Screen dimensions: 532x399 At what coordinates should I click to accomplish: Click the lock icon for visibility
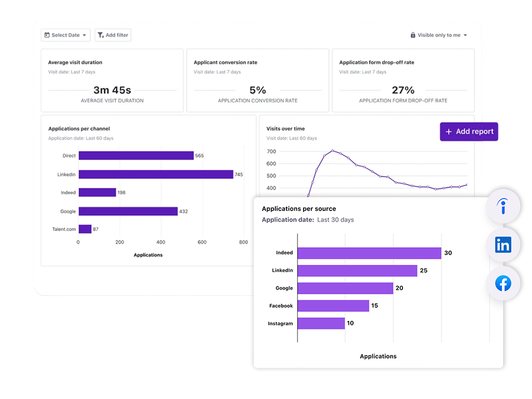pyautogui.click(x=413, y=35)
